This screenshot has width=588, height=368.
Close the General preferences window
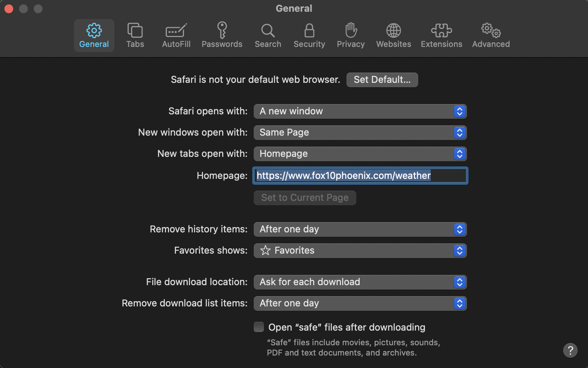9,8
